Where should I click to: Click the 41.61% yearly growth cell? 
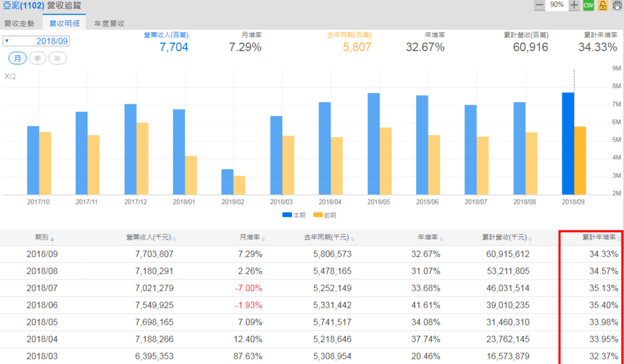click(426, 305)
